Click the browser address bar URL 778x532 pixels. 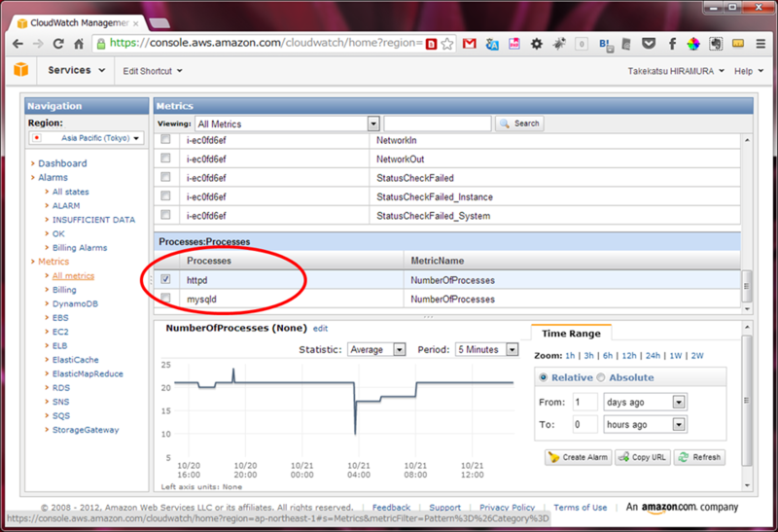[x=265, y=43]
